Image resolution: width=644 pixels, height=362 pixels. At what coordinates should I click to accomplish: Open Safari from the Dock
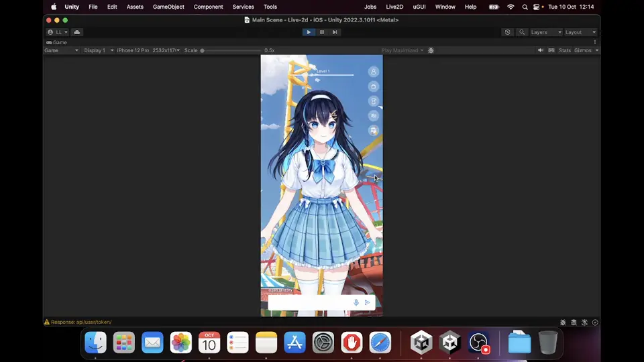coord(380,343)
